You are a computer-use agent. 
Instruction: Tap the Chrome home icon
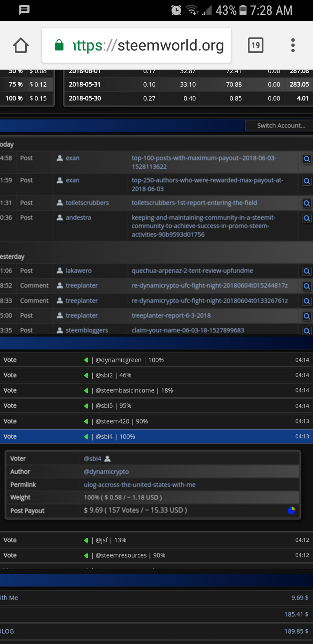tap(21, 45)
